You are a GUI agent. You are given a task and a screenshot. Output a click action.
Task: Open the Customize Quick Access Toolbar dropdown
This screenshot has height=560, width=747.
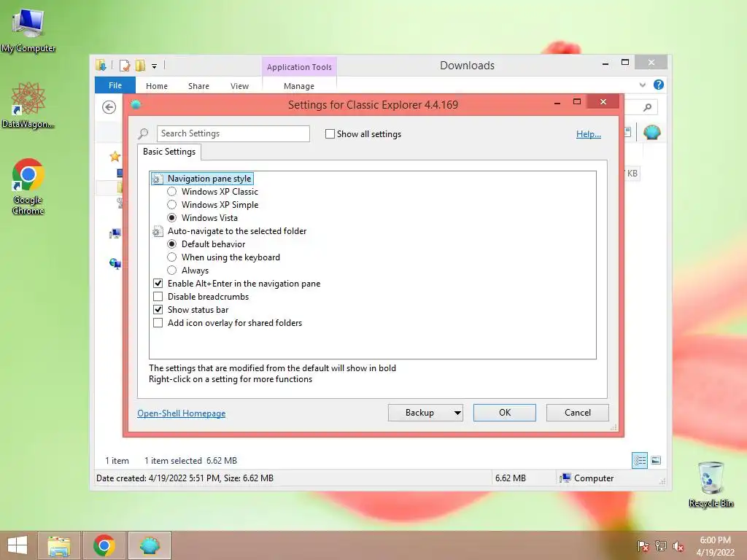pyautogui.click(x=155, y=66)
